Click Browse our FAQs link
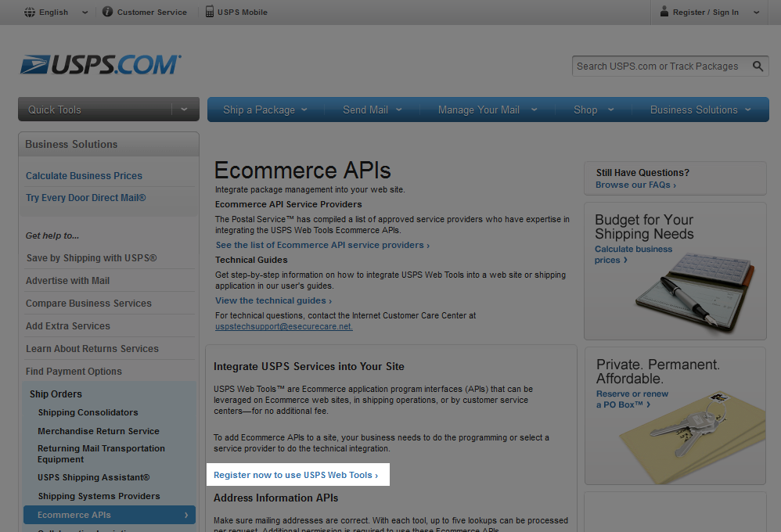 click(635, 185)
